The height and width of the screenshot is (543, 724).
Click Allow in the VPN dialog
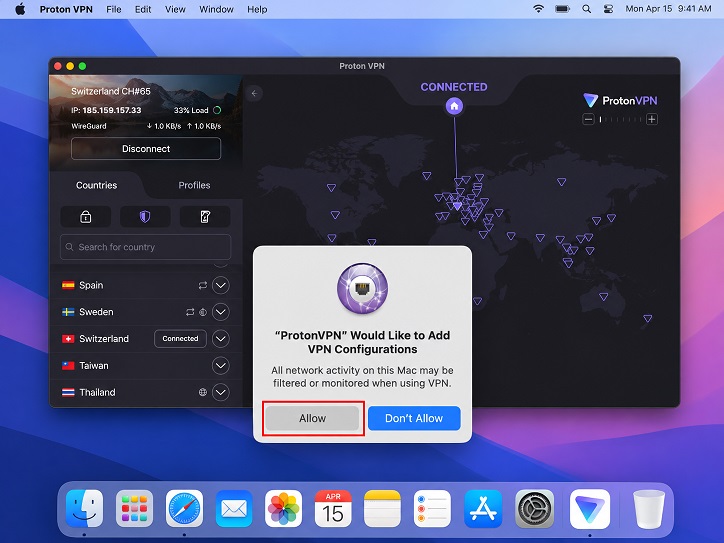(312, 418)
